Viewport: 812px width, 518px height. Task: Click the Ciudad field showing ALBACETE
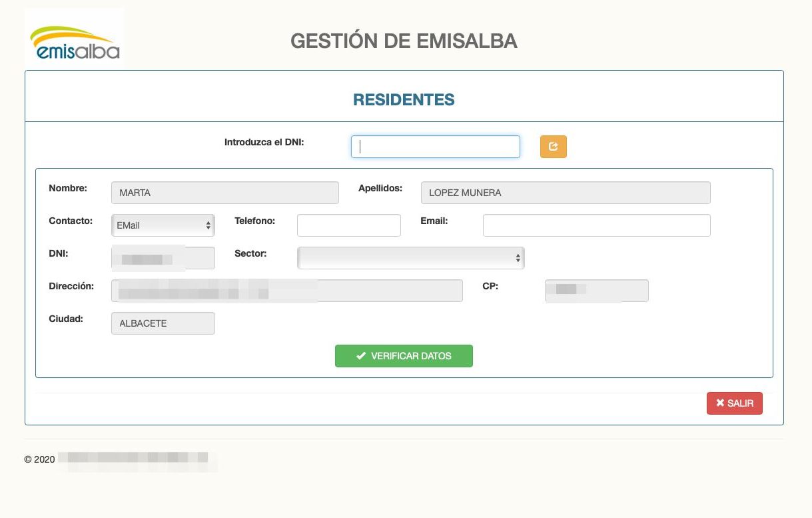pos(163,323)
